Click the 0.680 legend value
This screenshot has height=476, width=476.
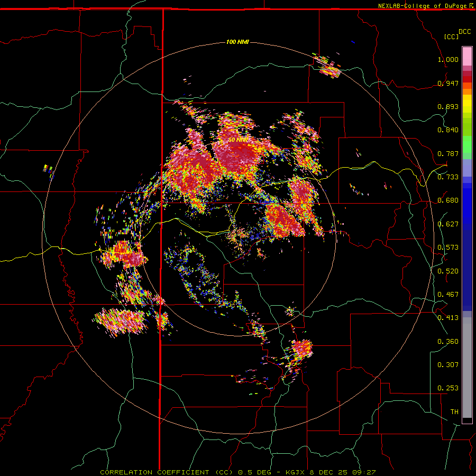pos(448,200)
